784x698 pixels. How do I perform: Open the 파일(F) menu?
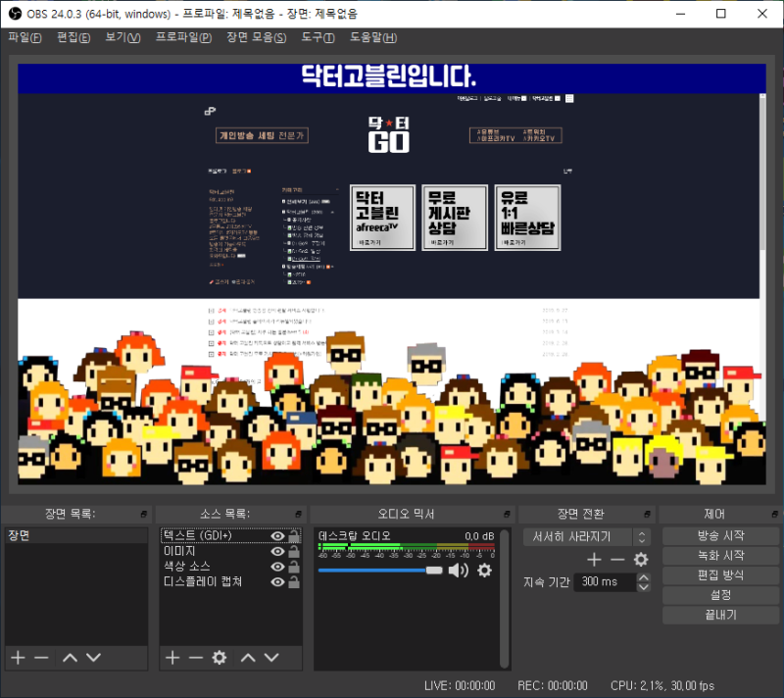pos(24,37)
